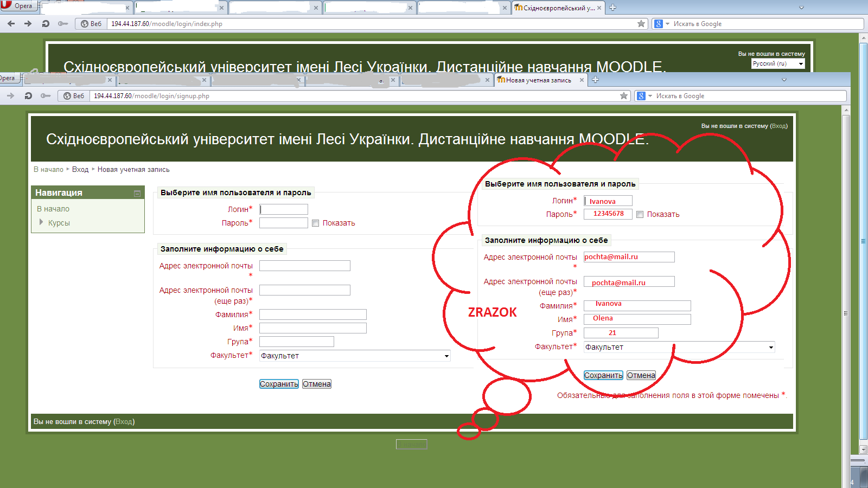This screenshot has height=488, width=868.
Task: Focus the address bar showing login/signup.php
Action: 354,96
